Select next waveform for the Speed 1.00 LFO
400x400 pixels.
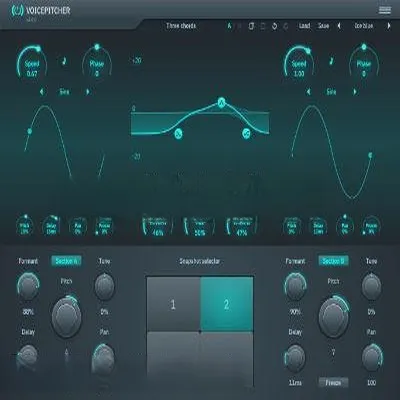355,92
